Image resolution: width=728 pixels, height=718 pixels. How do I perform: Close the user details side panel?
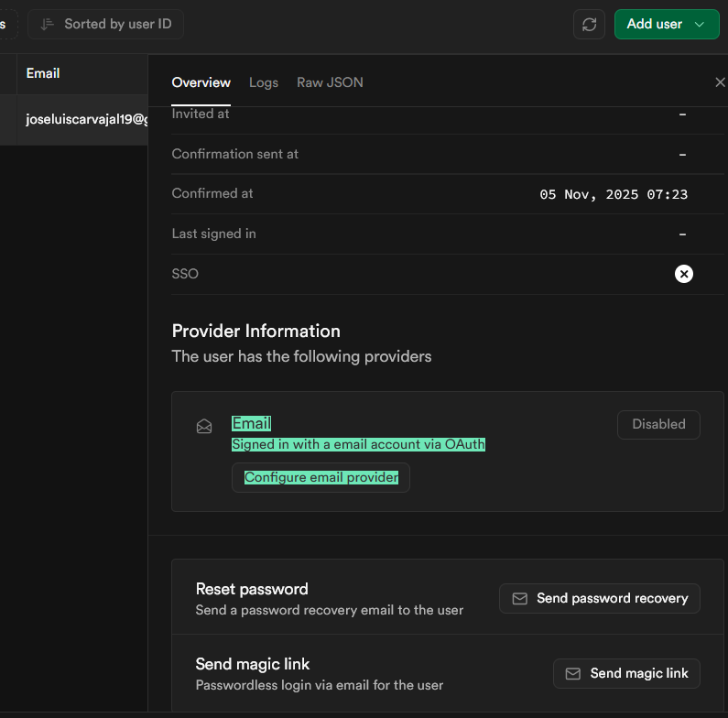pyautogui.click(x=720, y=82)
